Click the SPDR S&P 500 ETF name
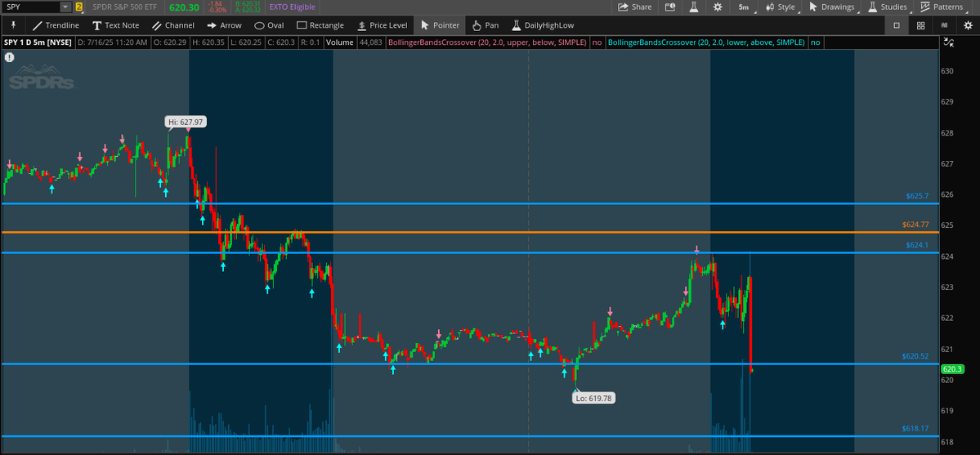 point(126,7)
